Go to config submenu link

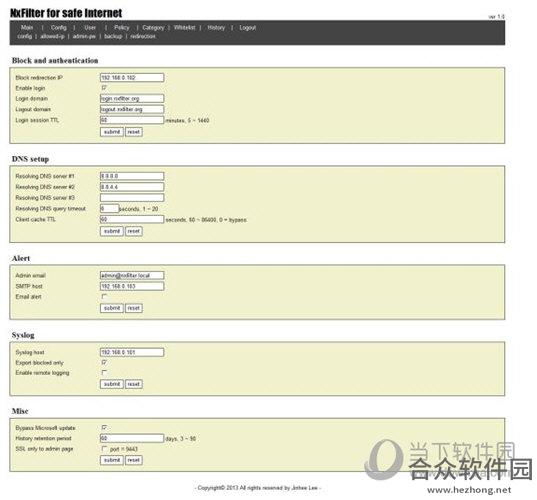click(x=25, y=36)
